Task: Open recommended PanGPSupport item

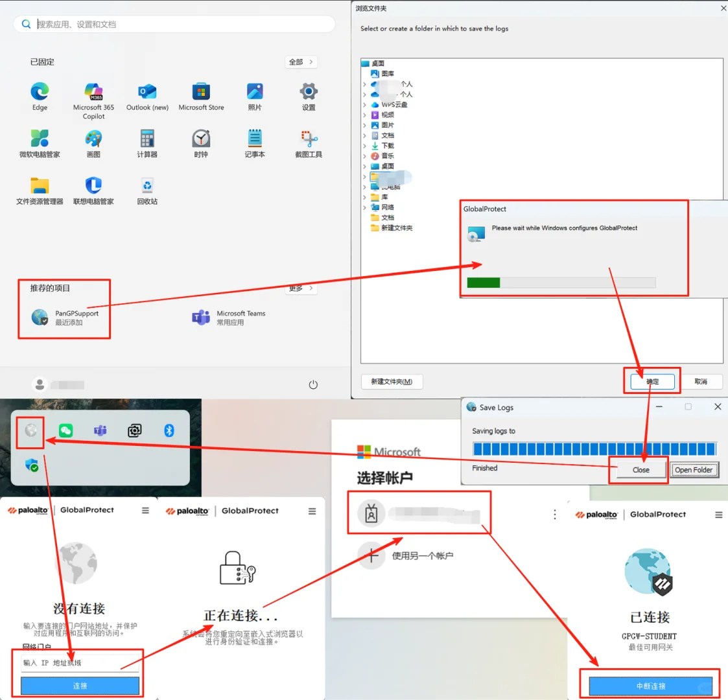Action: (65, 318)
